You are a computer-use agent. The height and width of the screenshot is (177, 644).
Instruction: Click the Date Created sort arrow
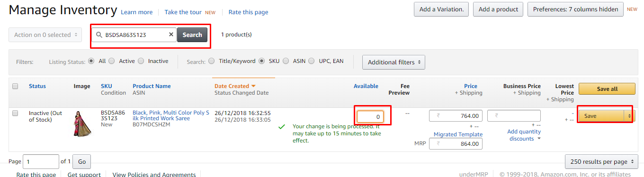[x=253, y=86]
